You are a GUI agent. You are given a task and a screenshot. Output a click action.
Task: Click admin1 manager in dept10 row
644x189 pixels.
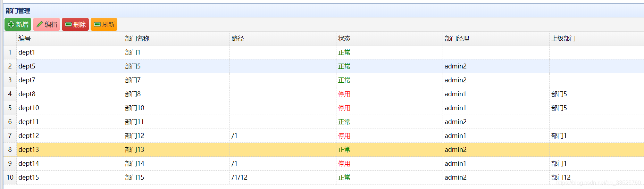pos(455,108)
